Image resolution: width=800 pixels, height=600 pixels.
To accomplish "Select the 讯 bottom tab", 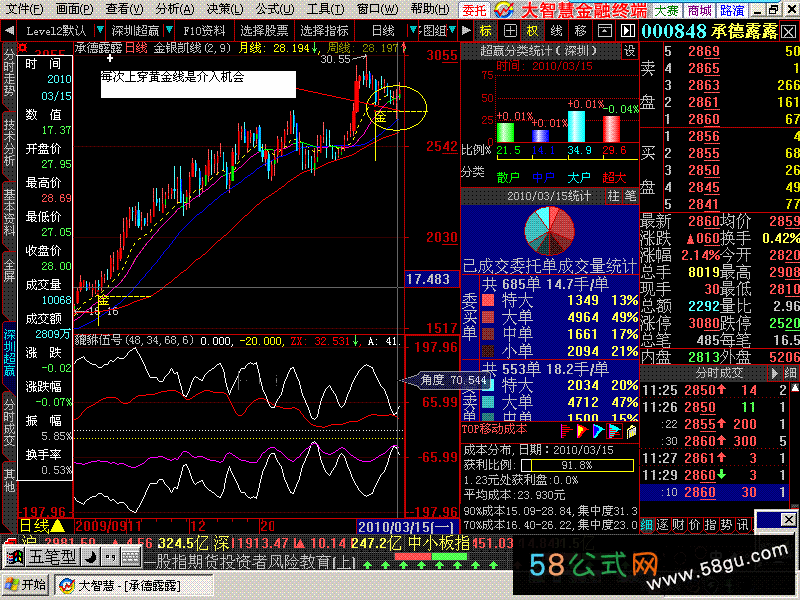I will tap(742, 525).
